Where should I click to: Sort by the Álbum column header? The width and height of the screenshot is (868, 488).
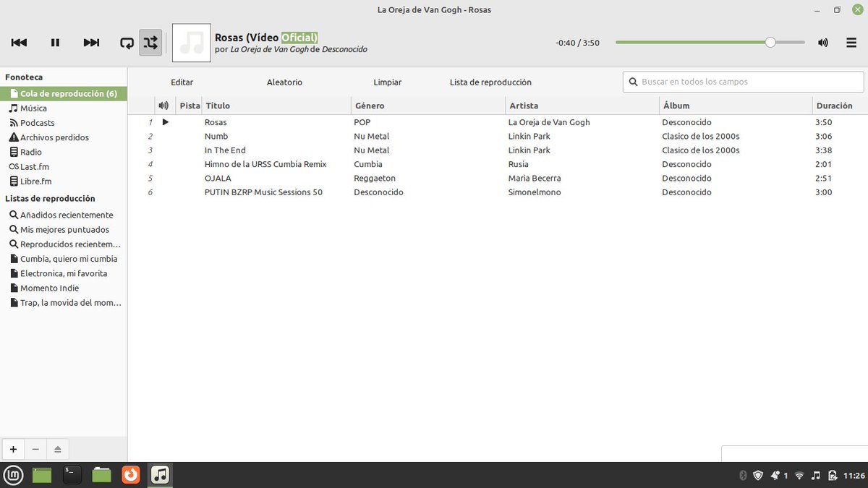coord(736,106)
